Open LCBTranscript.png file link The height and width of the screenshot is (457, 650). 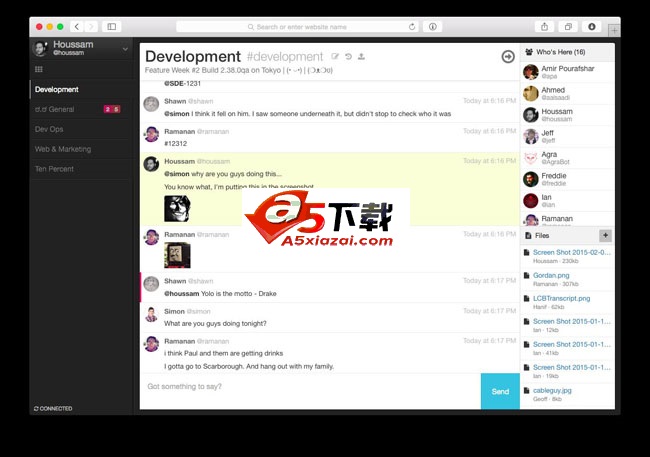click(x=561, y=298)
